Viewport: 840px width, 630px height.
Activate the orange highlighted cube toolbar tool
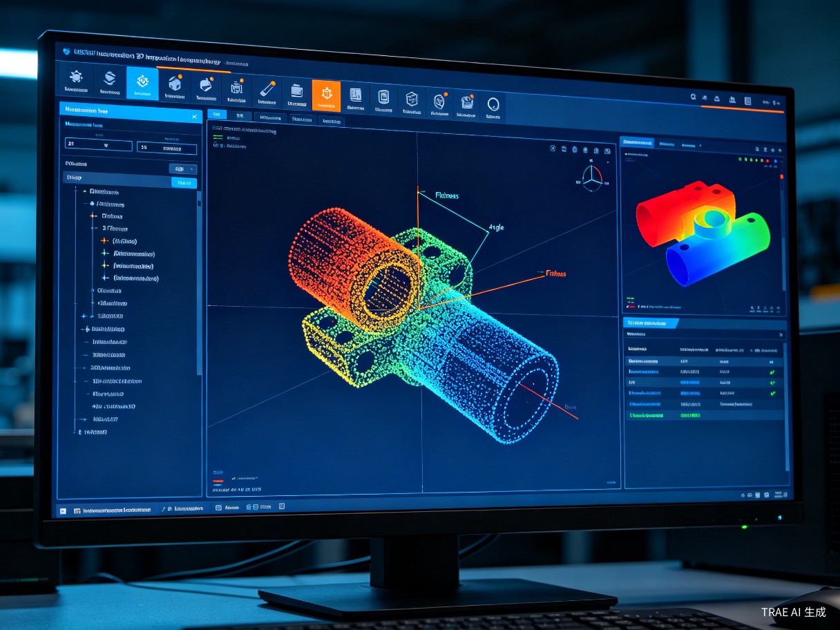click(327, 96)
